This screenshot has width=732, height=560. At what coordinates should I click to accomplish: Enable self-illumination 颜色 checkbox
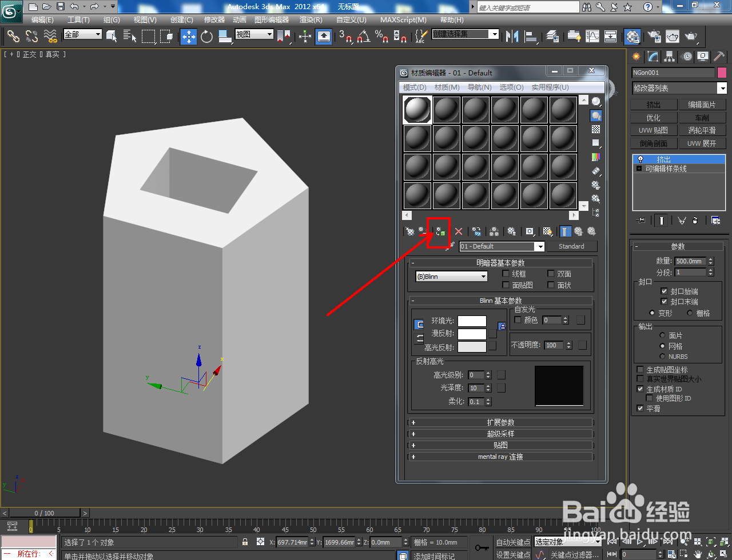tap(518, 320)
